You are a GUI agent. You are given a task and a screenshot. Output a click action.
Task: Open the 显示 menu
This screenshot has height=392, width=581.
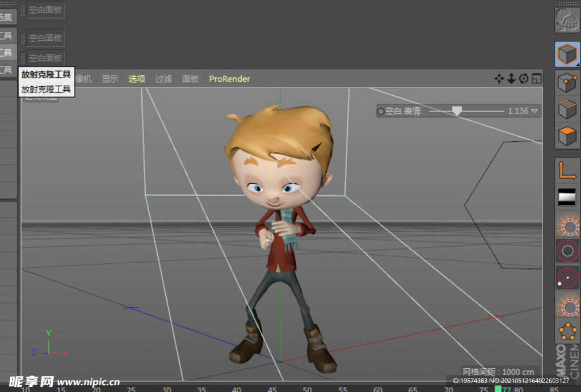click(110, 79)
